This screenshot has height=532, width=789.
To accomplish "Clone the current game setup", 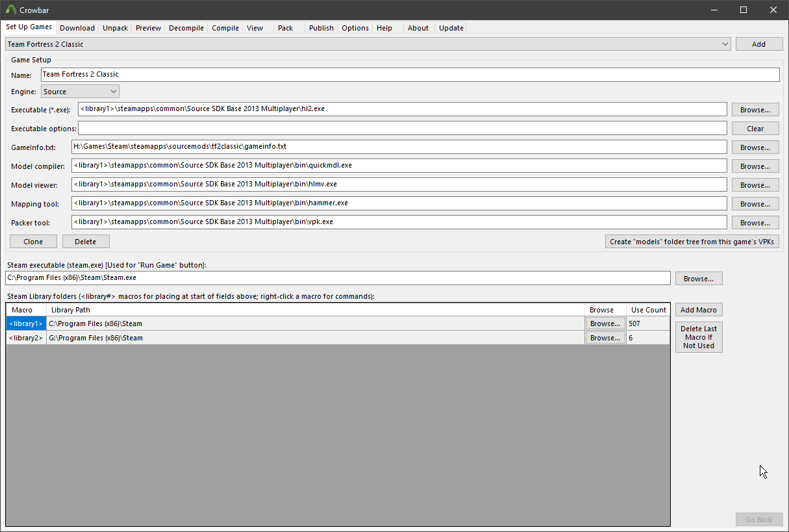I will click(x=33, y=242).
